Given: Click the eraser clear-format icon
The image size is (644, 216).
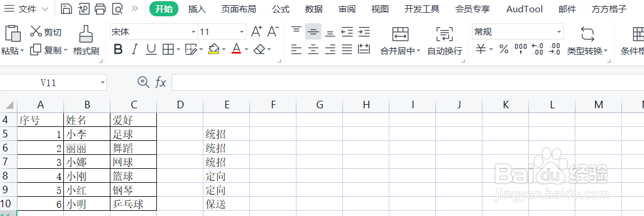Looking at the screenshot, I should click(x=259, y=50).
